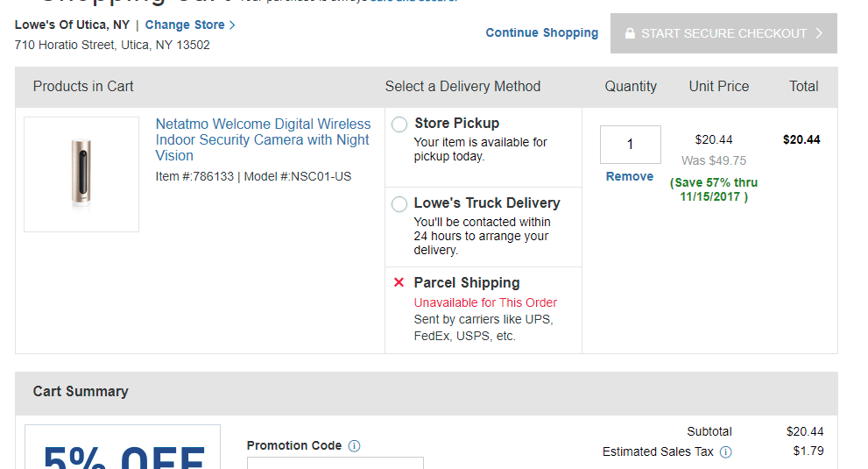
Task: Click the Parcel Shipping option label
Action: click(467, 282)
